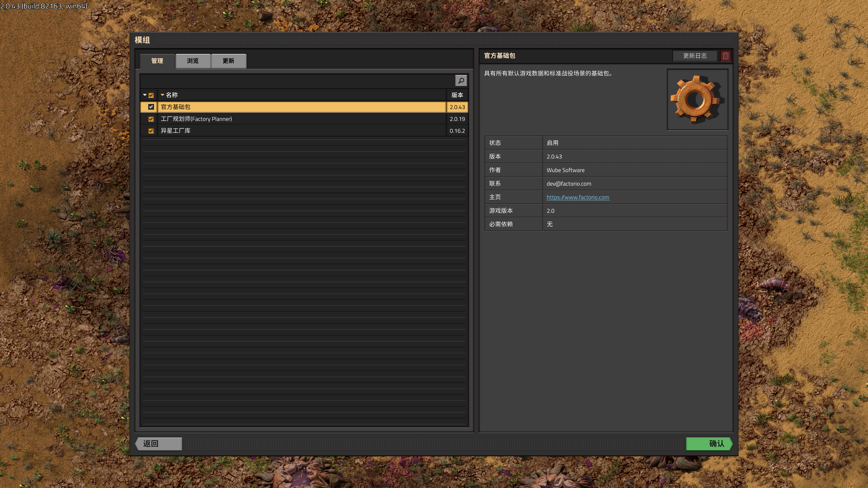Toggle the header select-all checkbox
868x488 pixels.
pyautogui.click(x=151, y=95)
